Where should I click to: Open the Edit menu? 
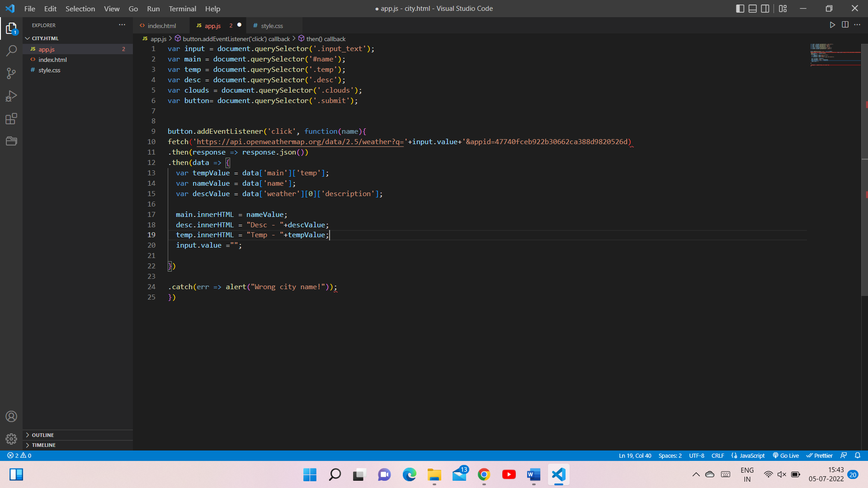pyautogui.click(x=50, y=9)
